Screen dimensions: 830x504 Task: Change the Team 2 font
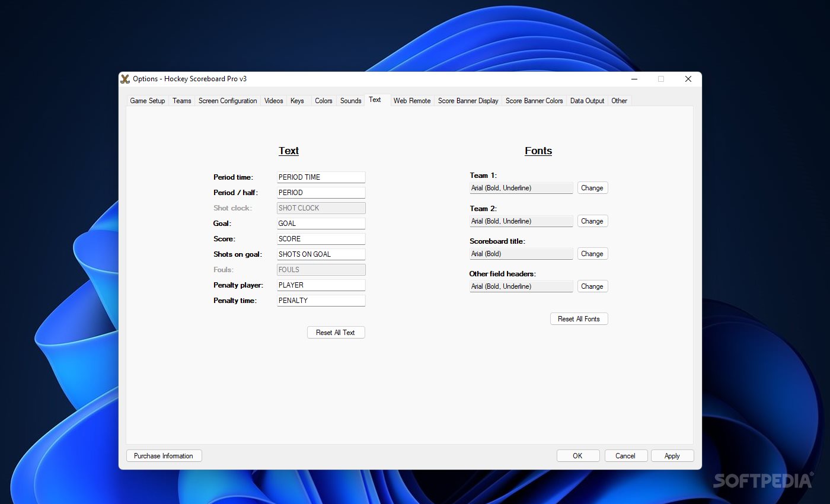592,221
